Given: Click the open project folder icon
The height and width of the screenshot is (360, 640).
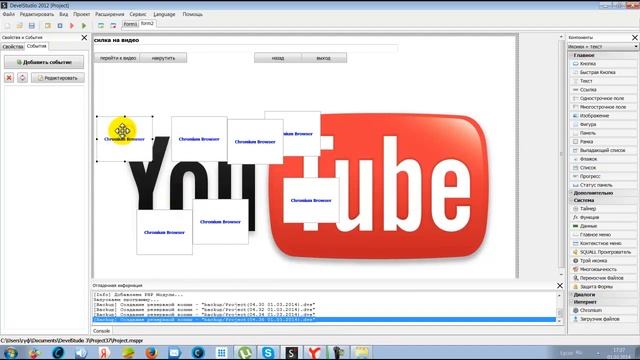Looking at the screenshot, I should click(x=19, y=26).
